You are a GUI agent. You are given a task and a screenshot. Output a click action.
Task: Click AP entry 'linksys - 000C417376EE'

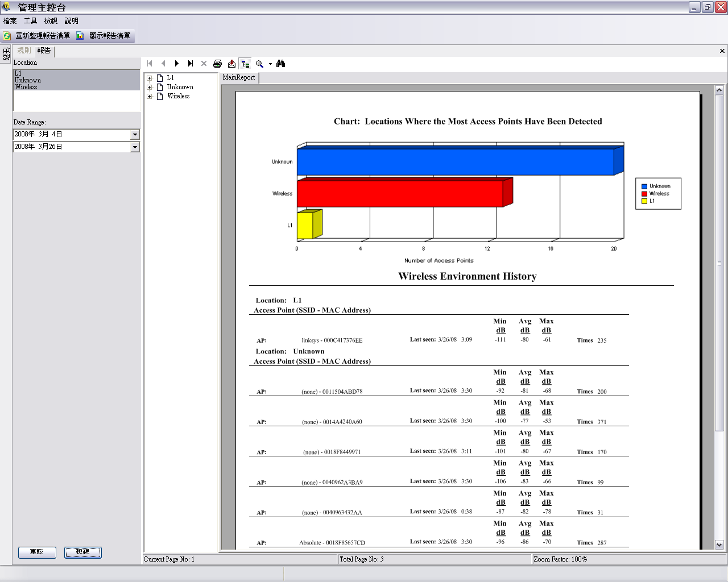point(332,340)
